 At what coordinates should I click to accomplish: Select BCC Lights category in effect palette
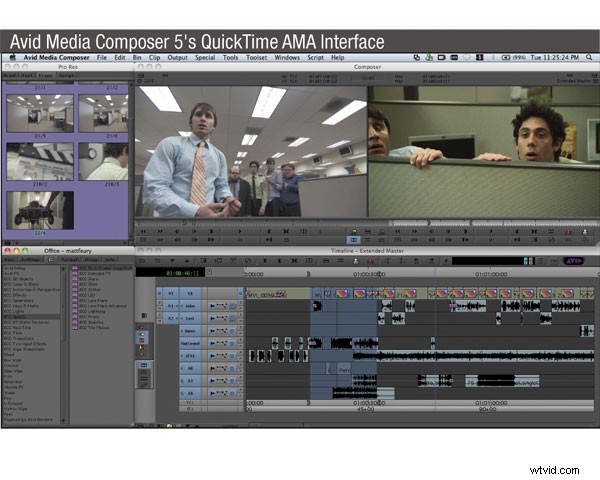pyautogui.click(x=14, y=311)
